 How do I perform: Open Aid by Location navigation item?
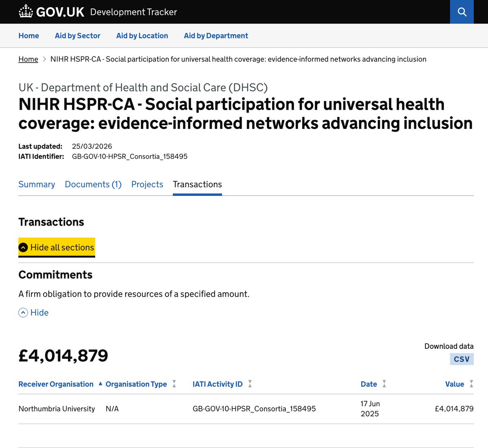pos(142,36)
